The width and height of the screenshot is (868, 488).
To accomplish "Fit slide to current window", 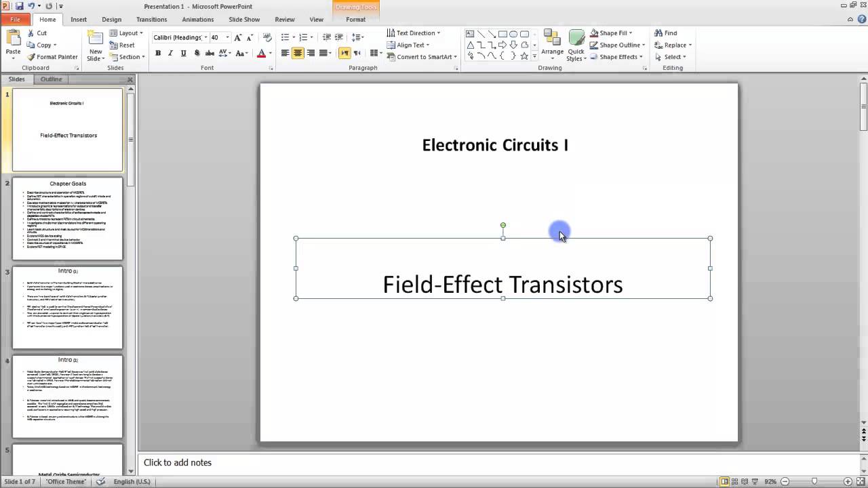I will pyautogui.click(x=861, y=481).
